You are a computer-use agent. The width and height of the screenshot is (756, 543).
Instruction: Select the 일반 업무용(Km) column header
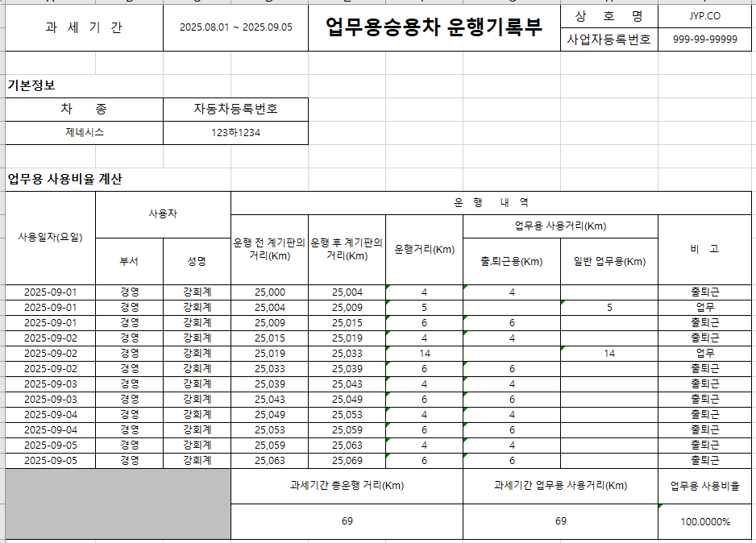pyautogui.click(x=609, y=261)
